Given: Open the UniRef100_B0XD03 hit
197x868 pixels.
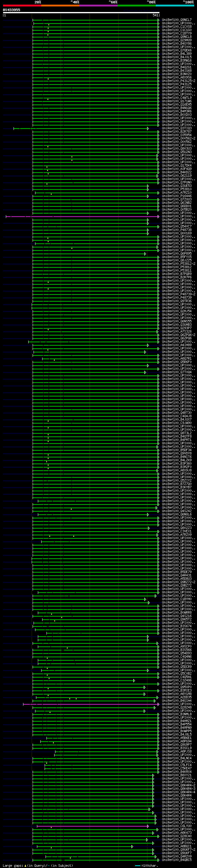Looking at the screenshot, I should coord(176,115).
